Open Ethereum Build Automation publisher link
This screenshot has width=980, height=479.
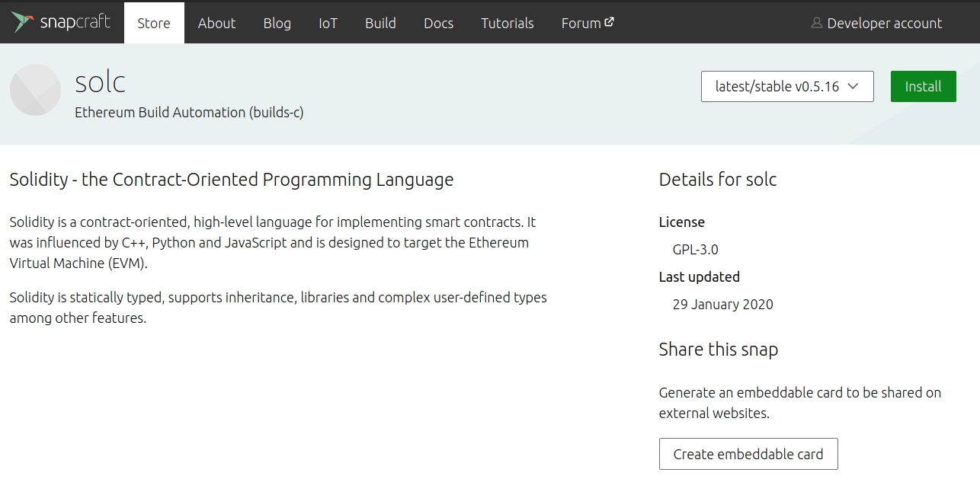coord(189,112)
